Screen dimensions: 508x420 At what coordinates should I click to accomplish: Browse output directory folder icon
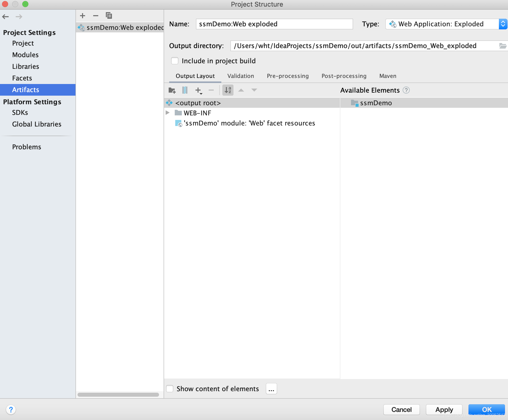(x=502, y=46)
